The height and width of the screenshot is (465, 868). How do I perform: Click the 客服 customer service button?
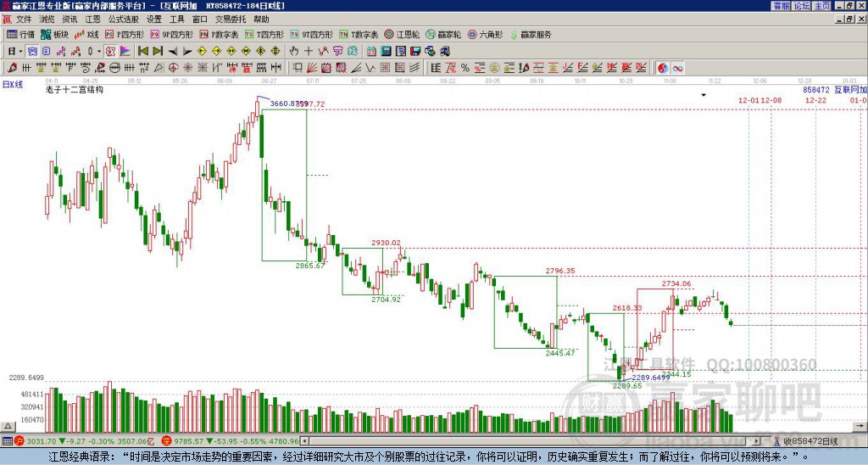tap(781, 6)
